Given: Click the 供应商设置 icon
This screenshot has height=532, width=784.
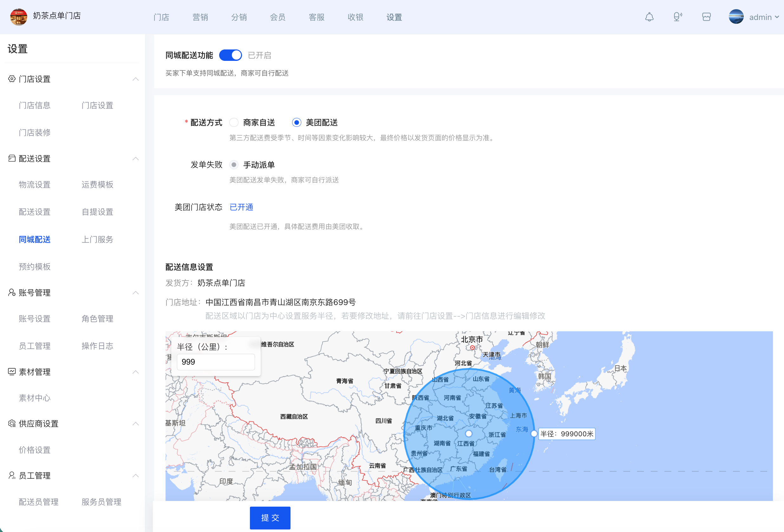Looking at the screenshot, I should click(12, 424).
